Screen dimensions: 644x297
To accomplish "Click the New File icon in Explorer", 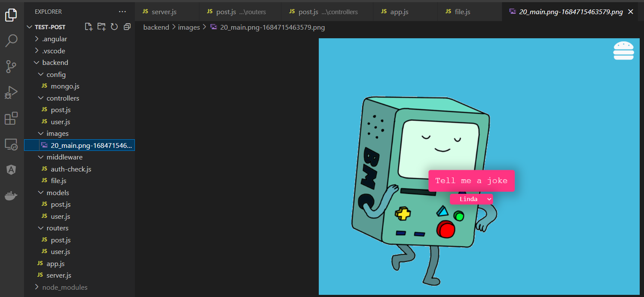I will click(x=89, y=27).
